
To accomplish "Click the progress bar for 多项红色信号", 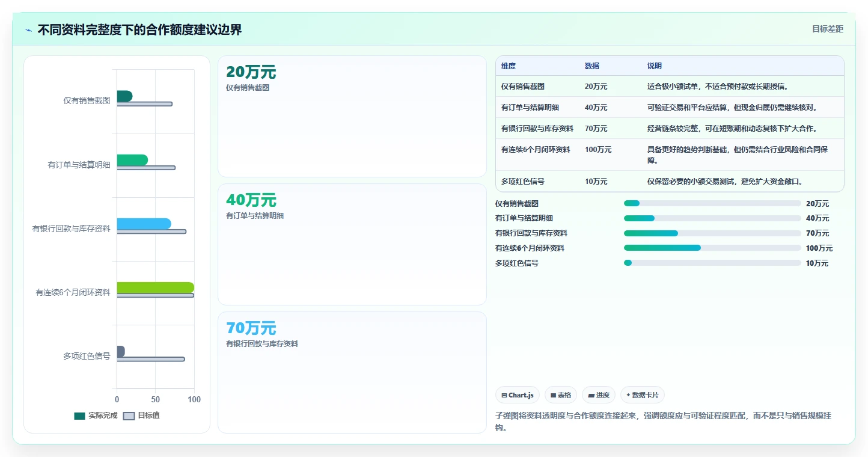I will 712,263.
